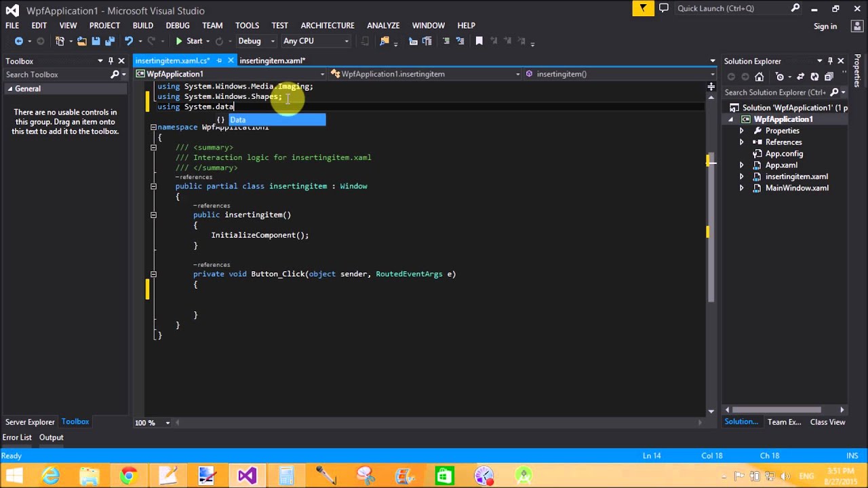
Task: Collapse the WpfApplication1 project node
Action: coord(731,119)
